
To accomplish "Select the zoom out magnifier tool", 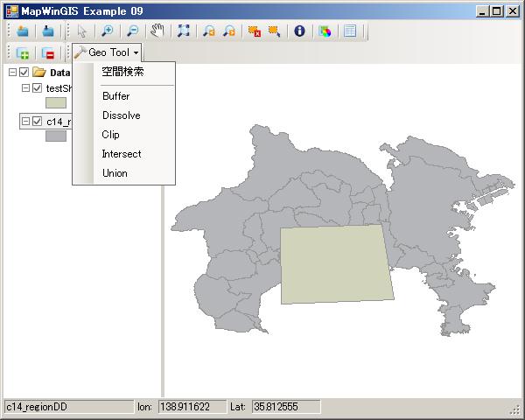I will tap(132, 31).
